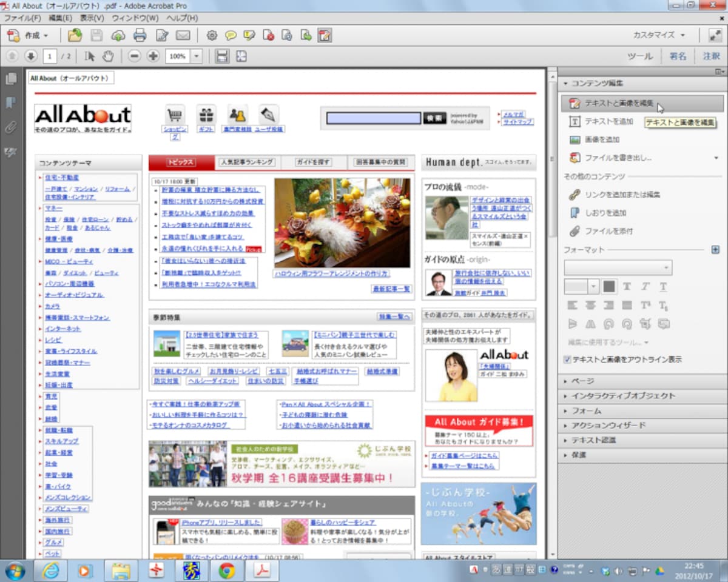Click ファイルを添付 attach file tool
728x582 pixels.
coord(601,231)
